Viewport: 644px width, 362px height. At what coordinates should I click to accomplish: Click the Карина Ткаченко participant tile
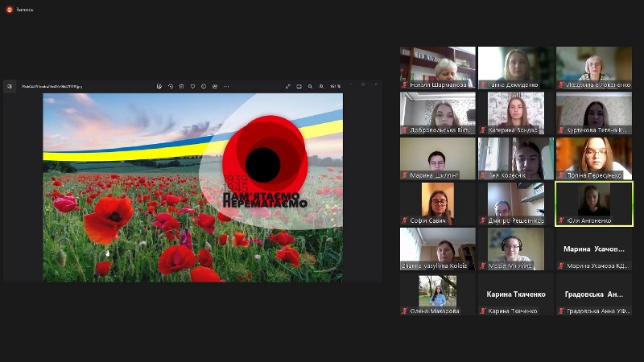coord(515,294)
